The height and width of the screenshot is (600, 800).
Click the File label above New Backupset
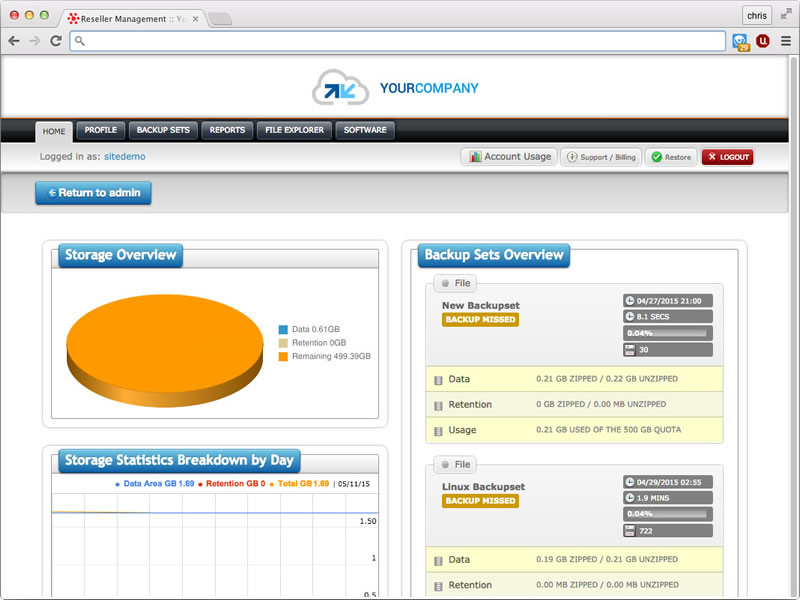pos(456,283)
